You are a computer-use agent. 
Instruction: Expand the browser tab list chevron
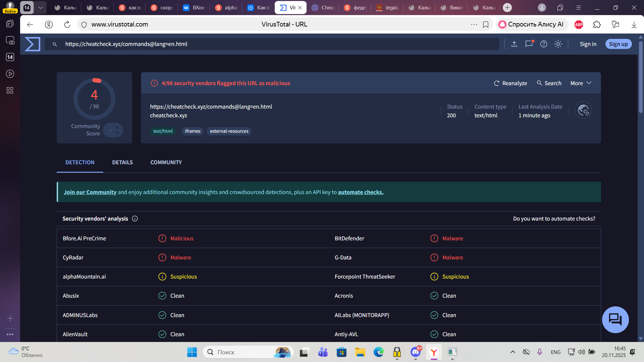click(41, 7)
